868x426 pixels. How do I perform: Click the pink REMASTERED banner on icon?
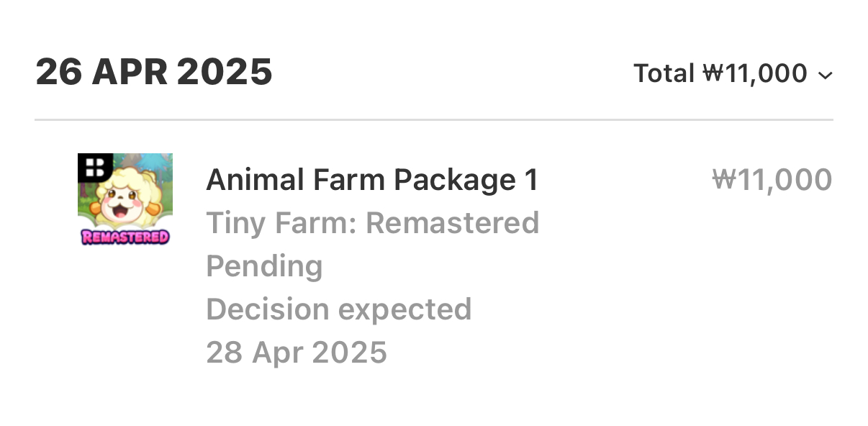[x=125, y=237]
